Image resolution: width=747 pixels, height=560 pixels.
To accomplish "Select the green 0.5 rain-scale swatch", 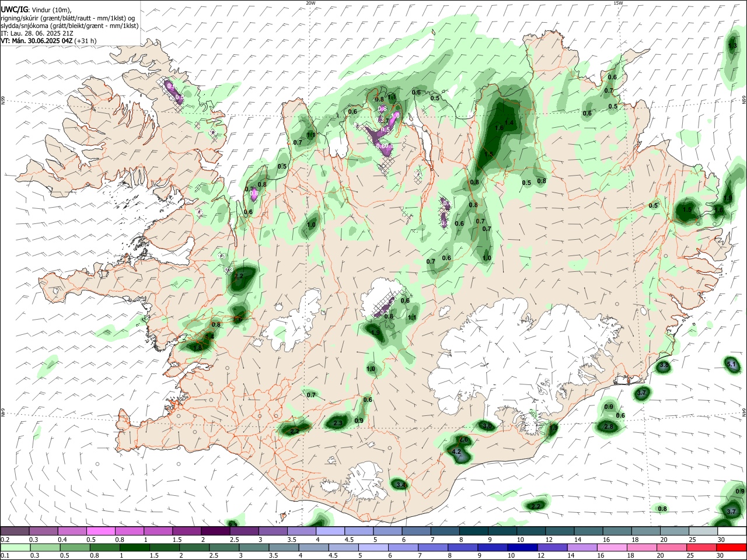I will tap(75, 547).
